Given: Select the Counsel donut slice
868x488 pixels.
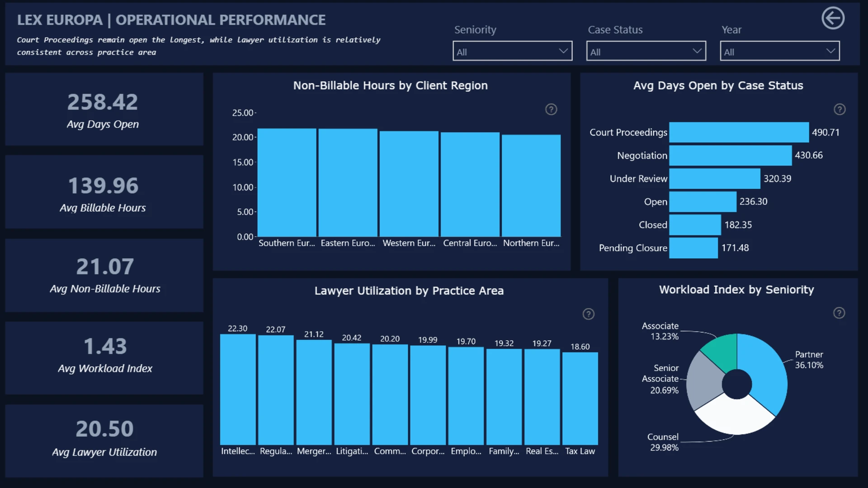Looking at the screenshot, I should (736, 417).
